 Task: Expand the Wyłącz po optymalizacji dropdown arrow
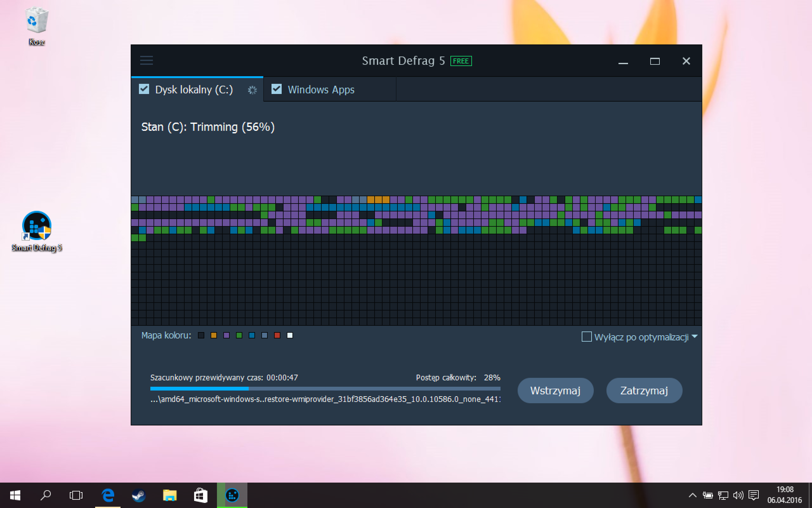click(x=695, y=337)
